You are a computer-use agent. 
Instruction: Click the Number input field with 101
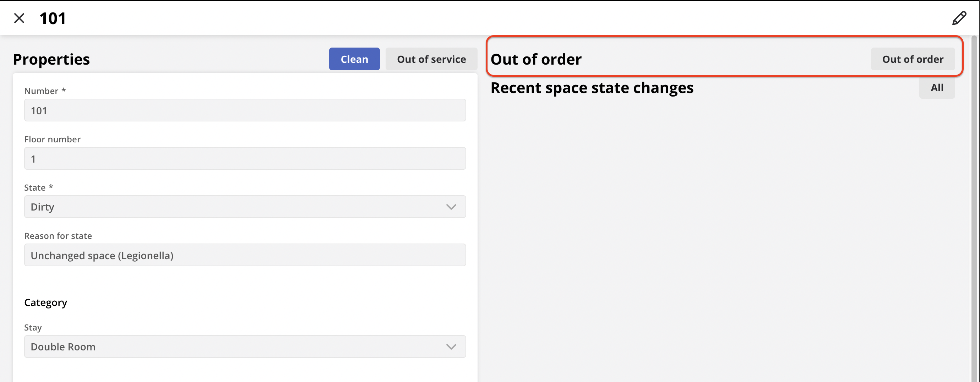tap(245, 110)
